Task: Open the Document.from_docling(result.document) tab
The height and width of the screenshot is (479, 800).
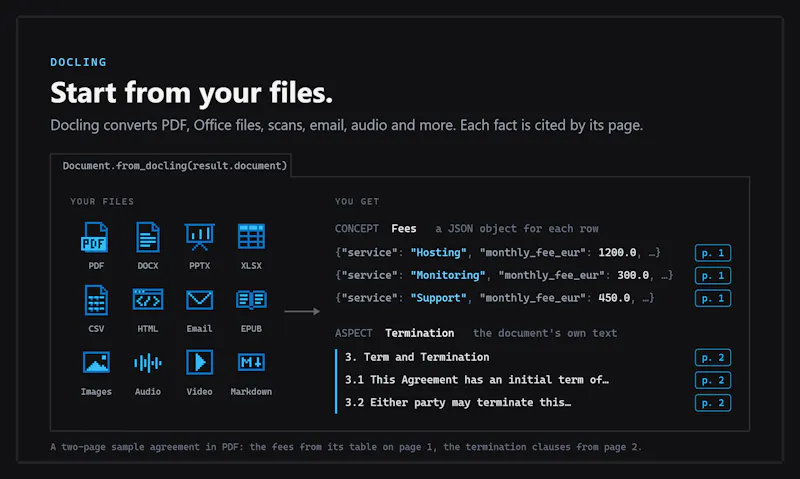Action: coord(171,166)
